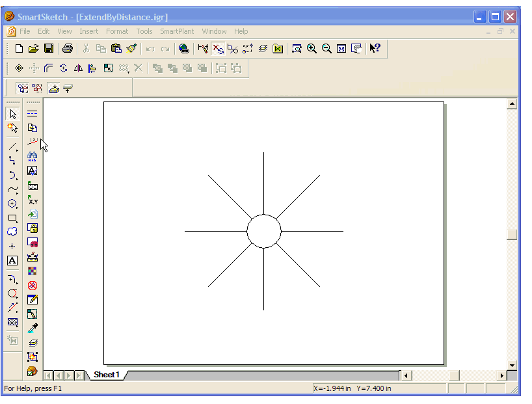Image resolution: width=532 pixels, height=404 pixels.
Task: Open the Curve tool flyout
Action: tap(13, 189)
